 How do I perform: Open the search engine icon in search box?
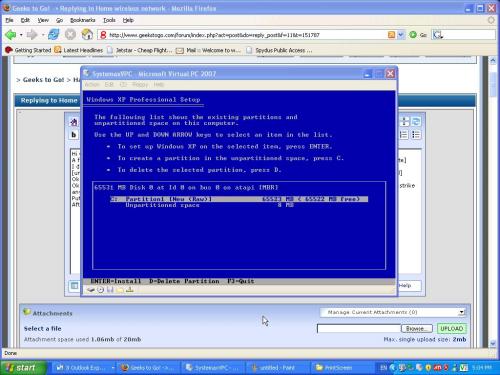click(437, 35)
